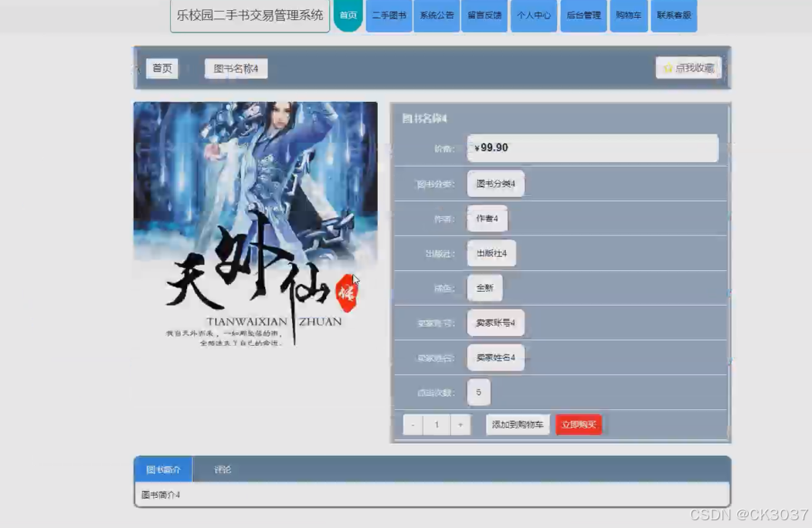
Task: Click the 图书简介4 description text
Action: click(x=161, y=495)
